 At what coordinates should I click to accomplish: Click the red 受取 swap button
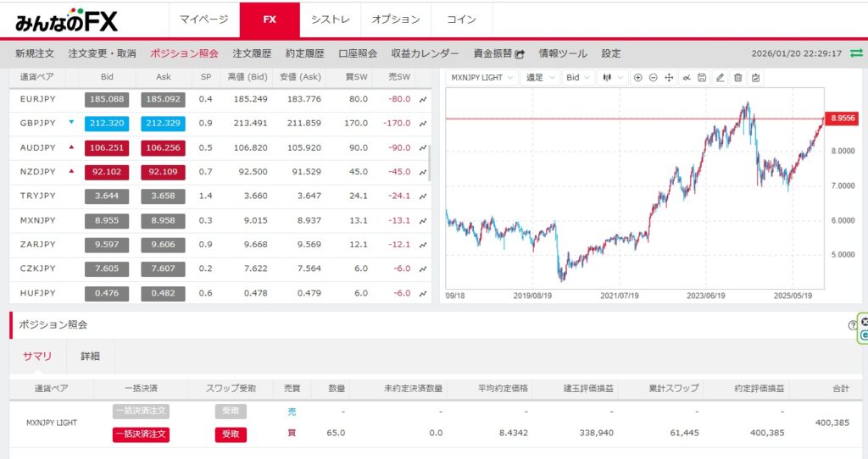[231, 434]
